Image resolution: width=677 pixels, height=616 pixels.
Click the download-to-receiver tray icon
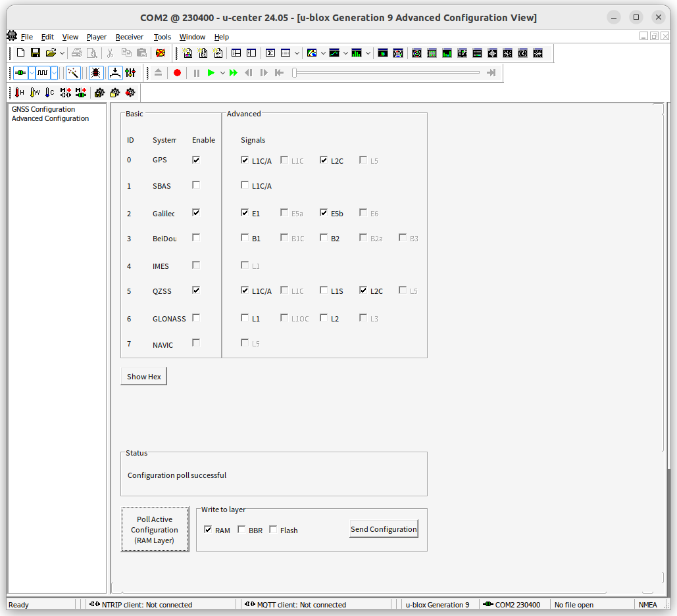[x=115, y=72]
